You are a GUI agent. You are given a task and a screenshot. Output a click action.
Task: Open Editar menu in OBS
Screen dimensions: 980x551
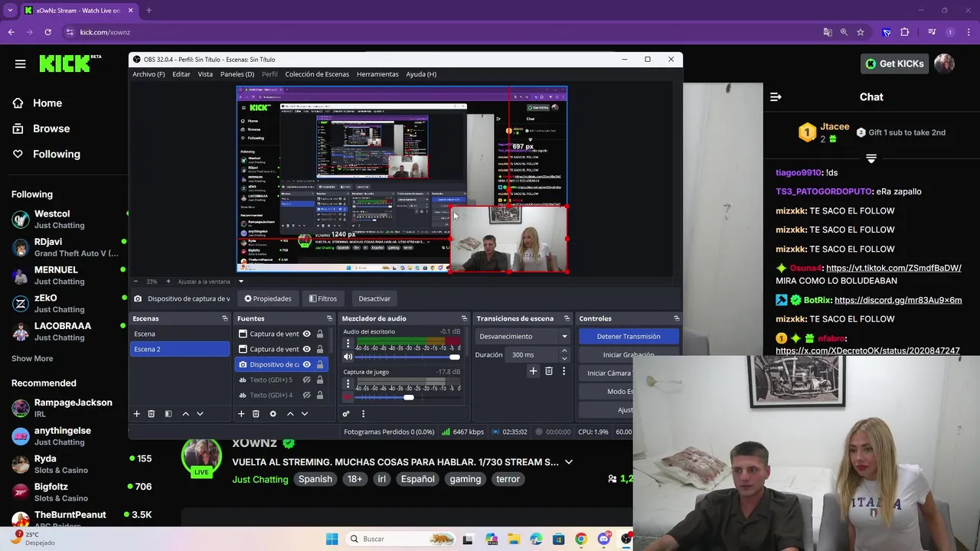[181, 74]
